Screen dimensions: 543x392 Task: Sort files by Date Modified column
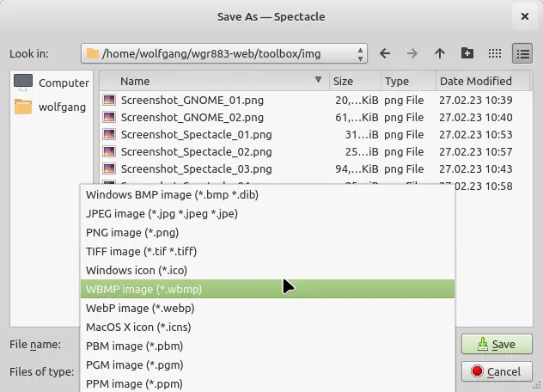coord(475,82)
